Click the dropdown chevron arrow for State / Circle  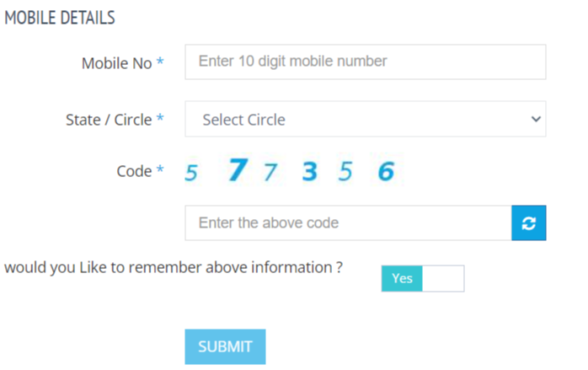pyautogui.click(x=537, y=120)
